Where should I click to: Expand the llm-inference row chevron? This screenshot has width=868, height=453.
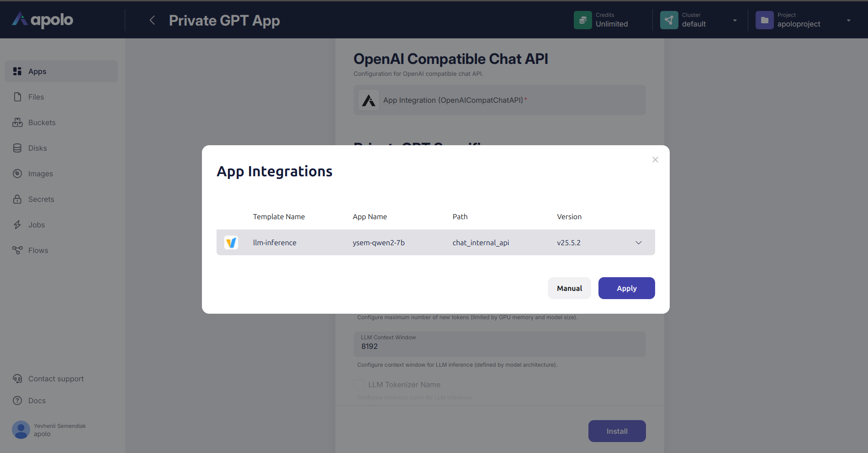638,242
